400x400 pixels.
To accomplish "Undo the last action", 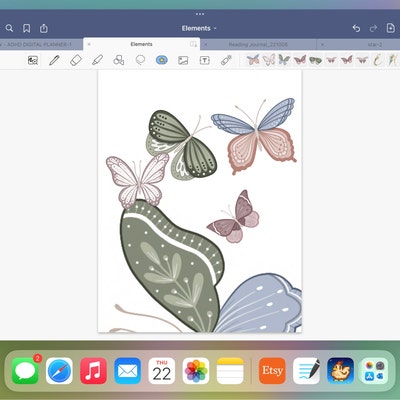I will 356,28.
